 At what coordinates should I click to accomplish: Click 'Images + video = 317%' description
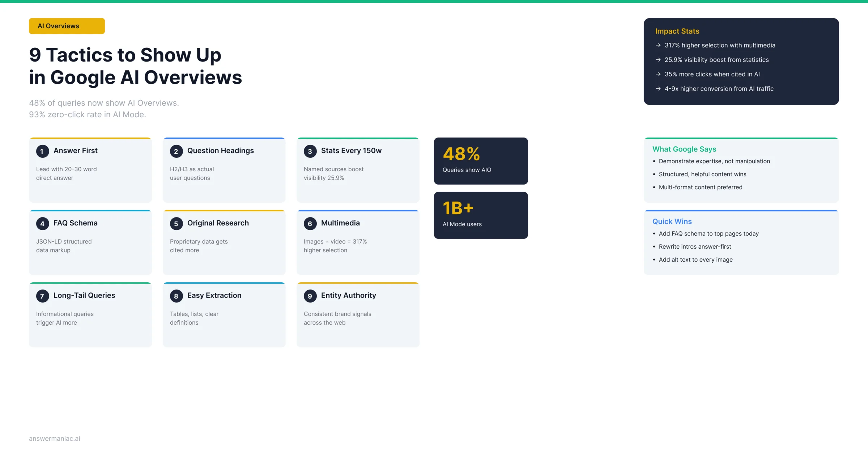[x=335, y=246]
